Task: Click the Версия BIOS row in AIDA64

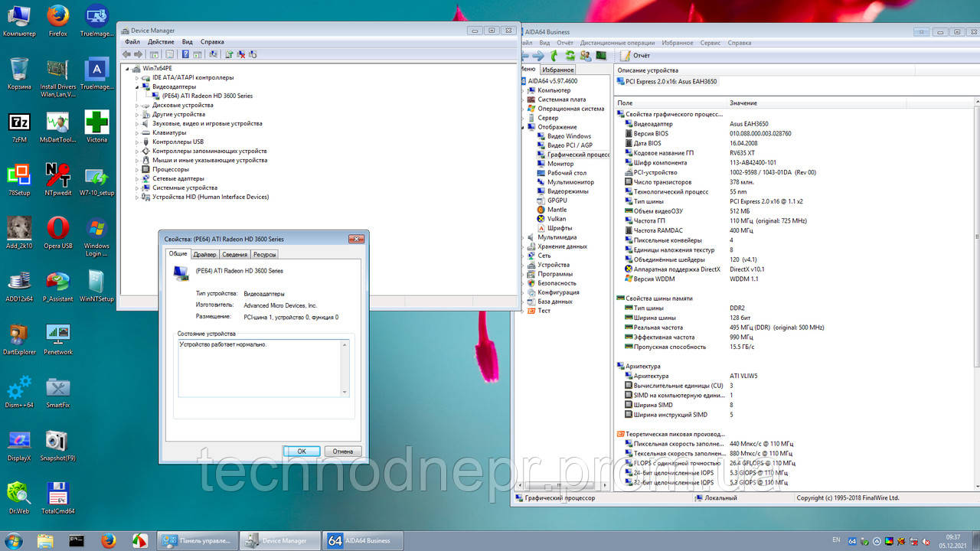Action: [708, 133]
